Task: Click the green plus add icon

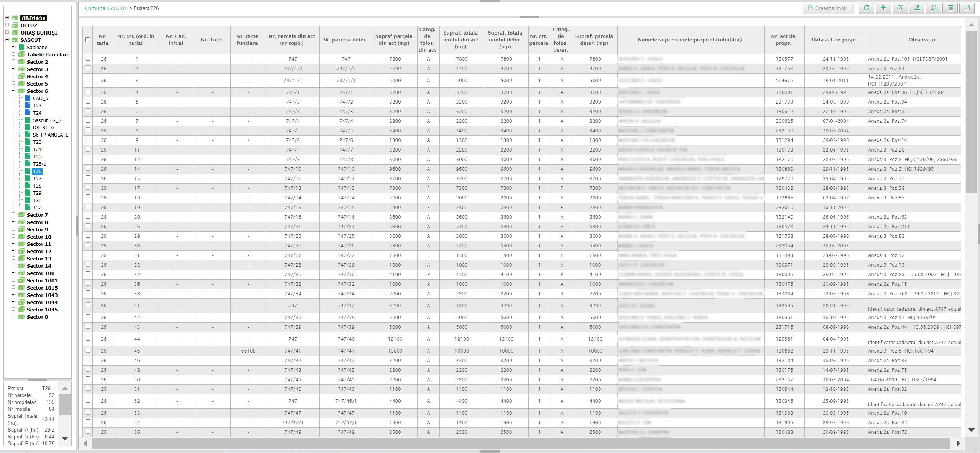Action: coord(883,8)
